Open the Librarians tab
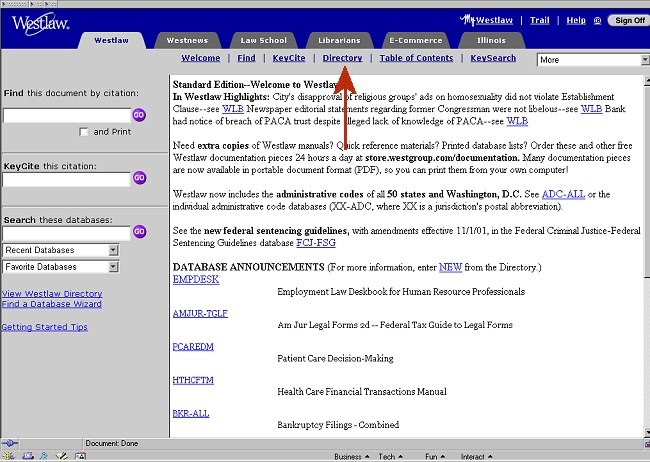650x462 pixels. coord(337,41)
